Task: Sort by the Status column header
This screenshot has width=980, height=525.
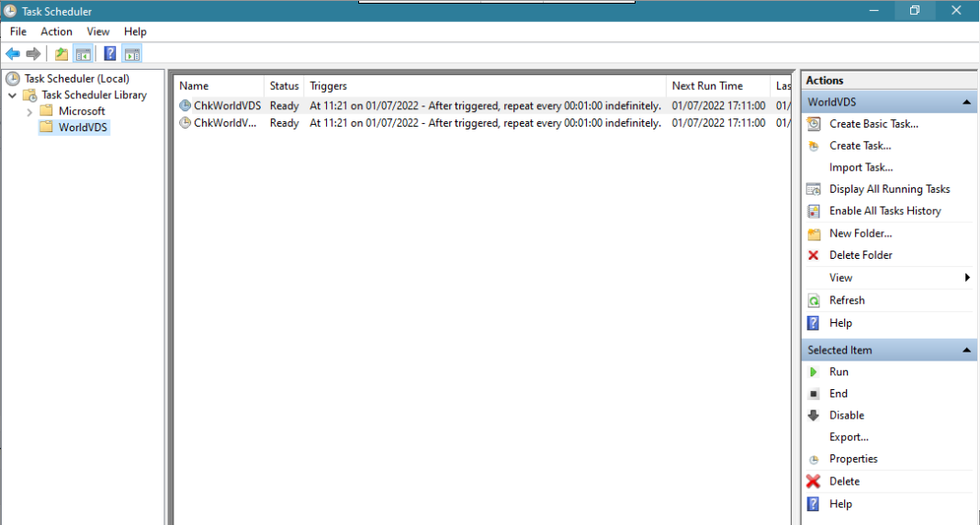Action: point(284,86)
